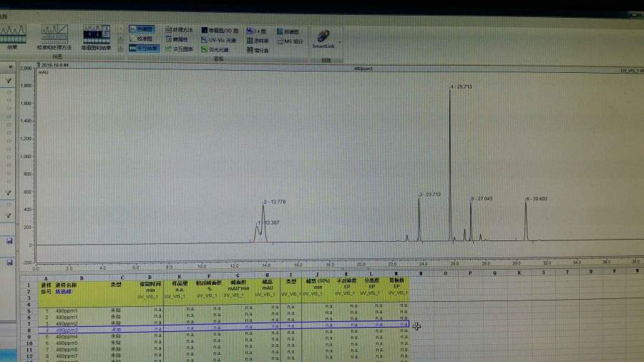Toggle the 色谱图 chromatogram pane
This screenshot has width=644, height=362.
[141, 29]
